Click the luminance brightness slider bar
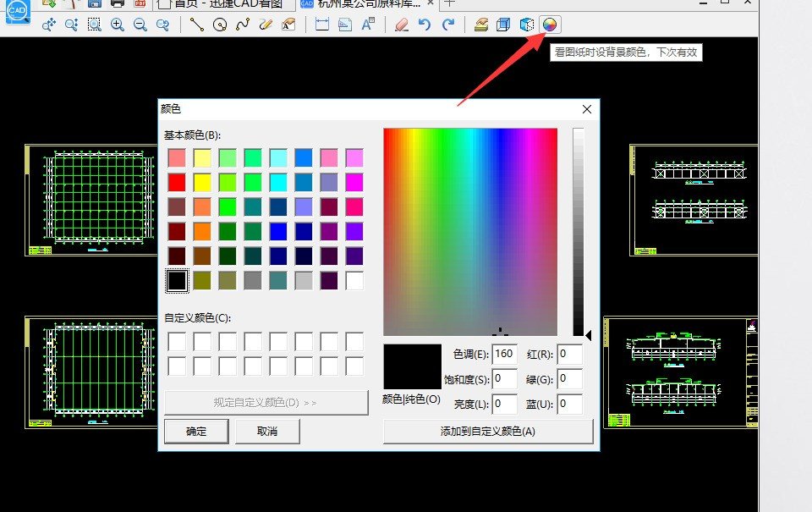The image size is (812, 512). (579, 232)
